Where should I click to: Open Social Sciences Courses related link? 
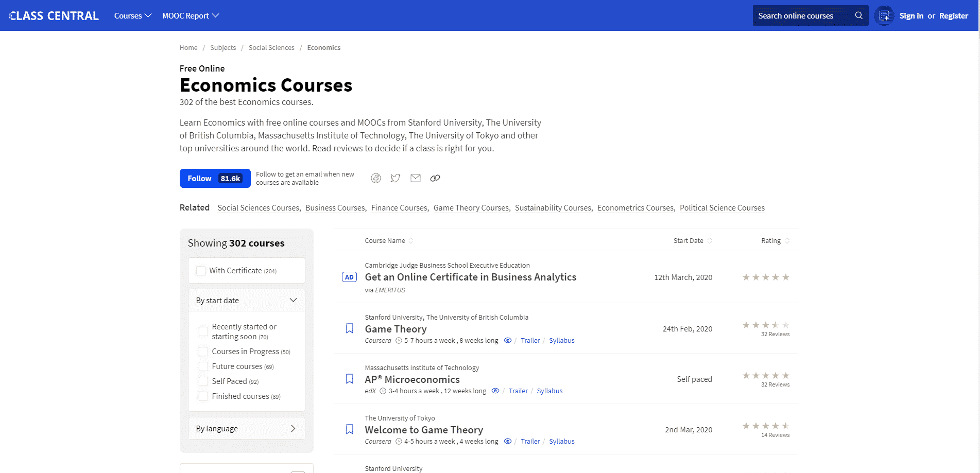pyautogui.click(x=259, y=208)
